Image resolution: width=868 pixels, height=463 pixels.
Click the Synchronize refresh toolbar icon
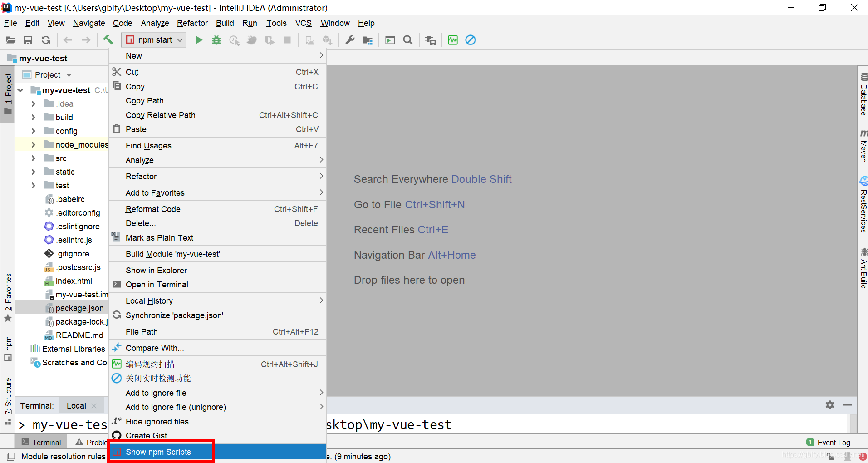(x=46, y=40)
